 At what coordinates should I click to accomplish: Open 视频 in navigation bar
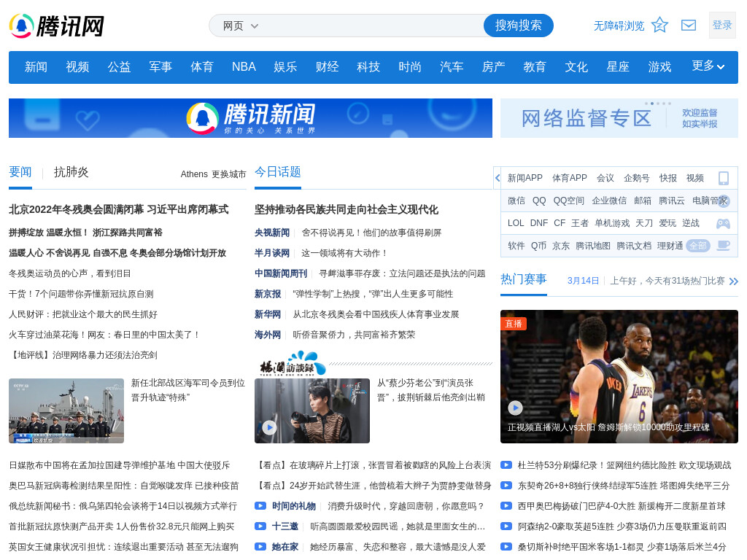(x=77, y=66)
